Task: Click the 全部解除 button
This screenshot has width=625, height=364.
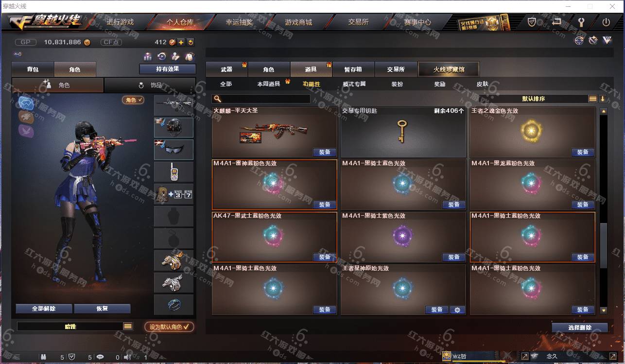Action: (x=44, y=309)
